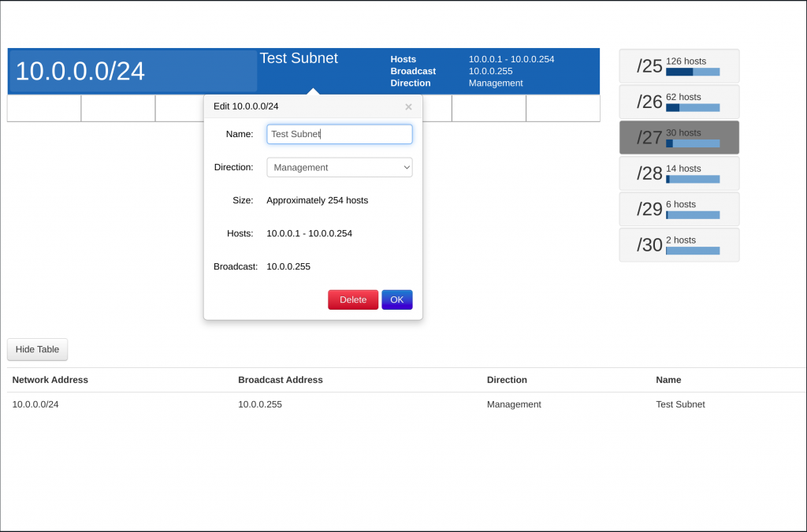Screen dimensions: 807x532
Task: Click the /27 host capacity progress bar
Action: click(x=691, y=144)
